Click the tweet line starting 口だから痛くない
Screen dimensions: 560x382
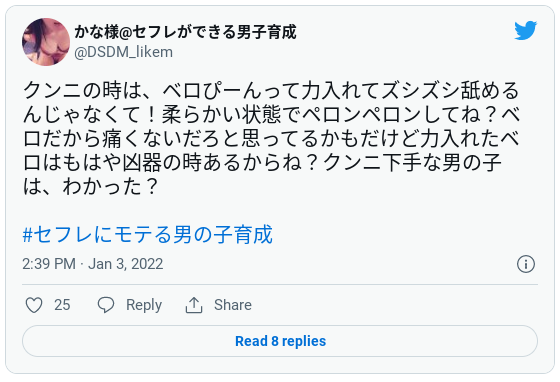[x=271, y=138]
